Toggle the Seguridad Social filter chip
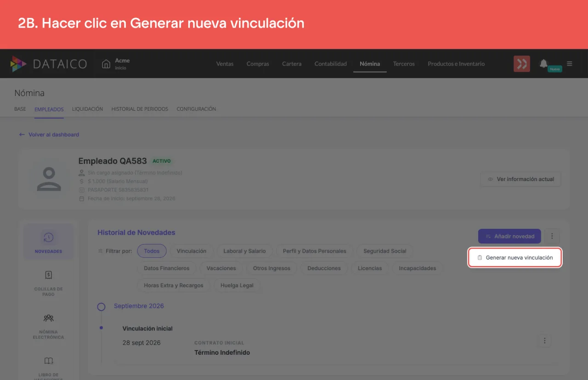This screenshot has width=588, height=380. [385, 251]
